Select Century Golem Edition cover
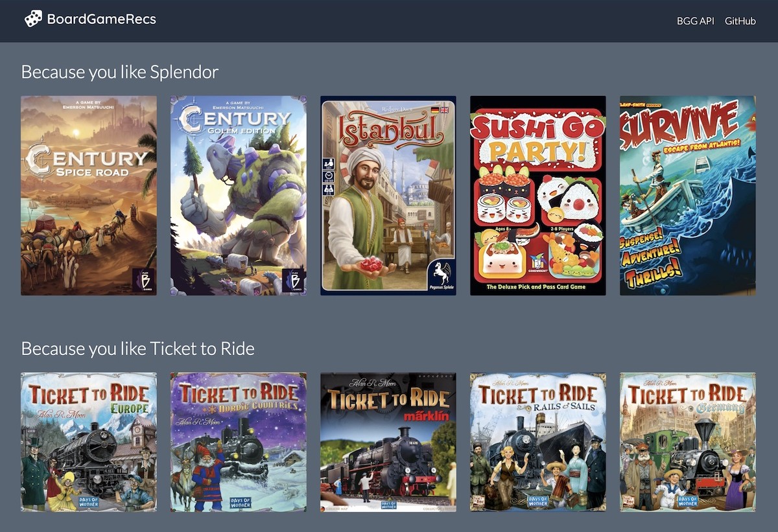This screenshot has width=778, height=532. point(239,196)
